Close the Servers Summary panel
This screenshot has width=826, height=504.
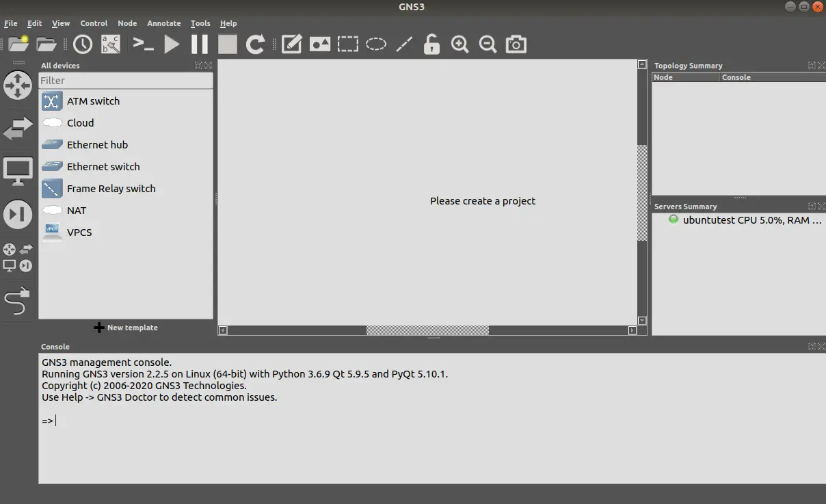pos(821,207)
